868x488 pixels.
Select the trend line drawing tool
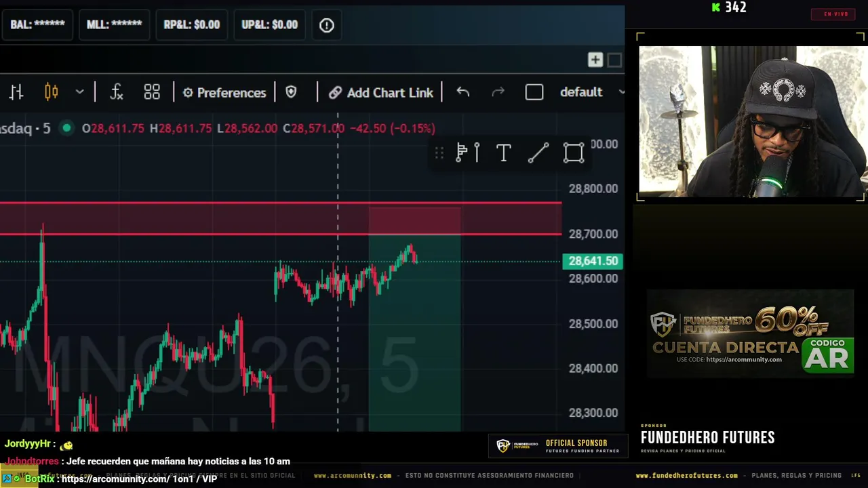(538, 153)
